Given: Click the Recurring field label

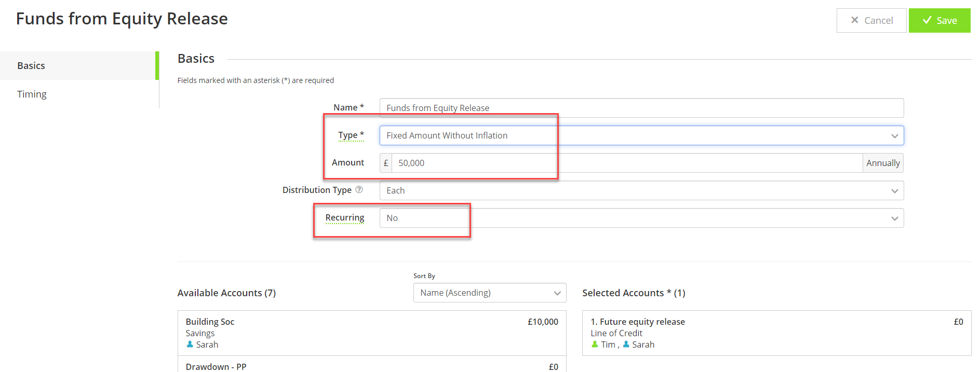Looking at the screenshot, I should [x=345, y=217].
